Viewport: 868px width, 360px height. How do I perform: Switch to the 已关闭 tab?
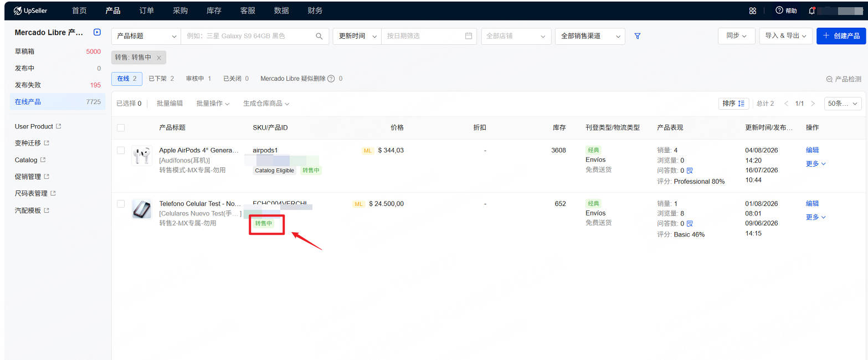click(236, 79)
